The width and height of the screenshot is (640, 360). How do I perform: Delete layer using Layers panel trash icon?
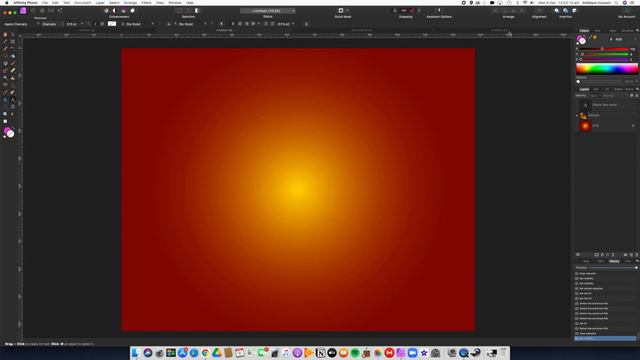(636, 255)
